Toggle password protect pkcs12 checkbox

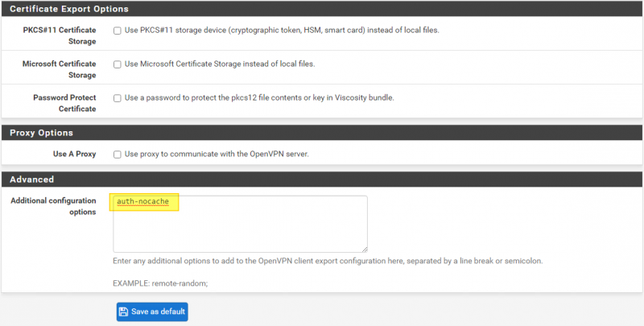118,98
